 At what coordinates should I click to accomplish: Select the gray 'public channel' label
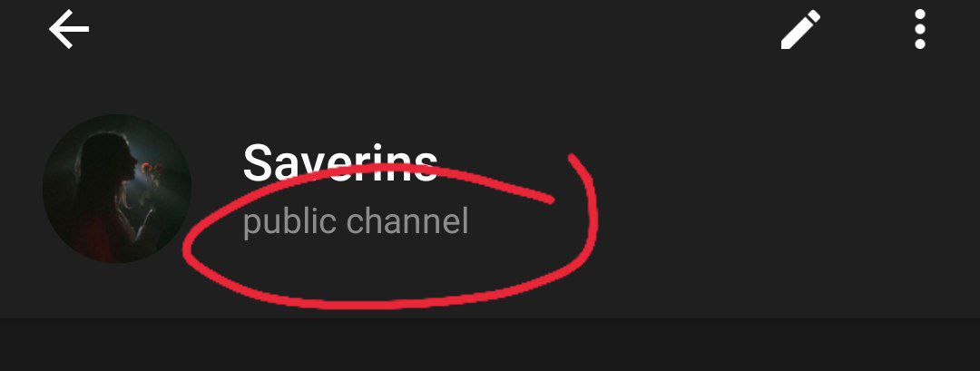[355, 221]
